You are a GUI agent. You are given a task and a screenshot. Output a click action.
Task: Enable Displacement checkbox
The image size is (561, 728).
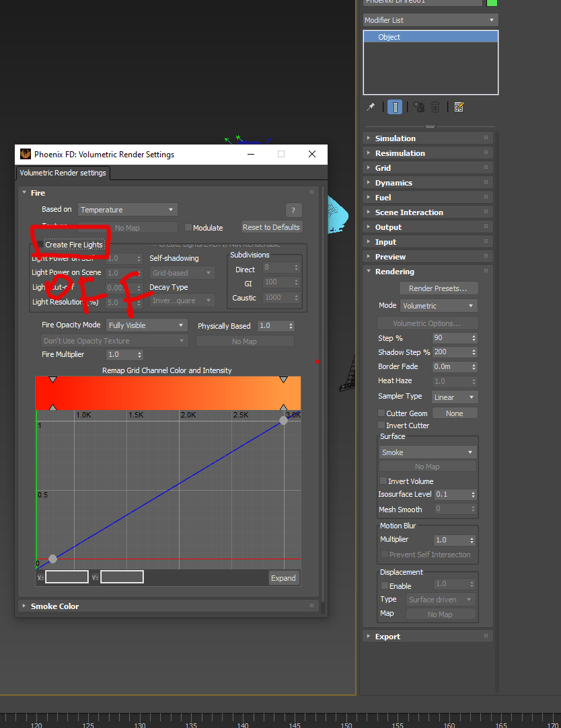point(384,586)
